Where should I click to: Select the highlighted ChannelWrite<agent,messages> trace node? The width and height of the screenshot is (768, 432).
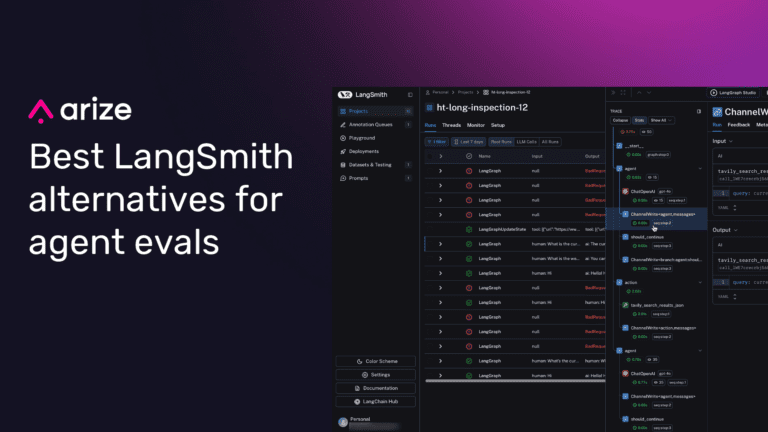point(657,218)
